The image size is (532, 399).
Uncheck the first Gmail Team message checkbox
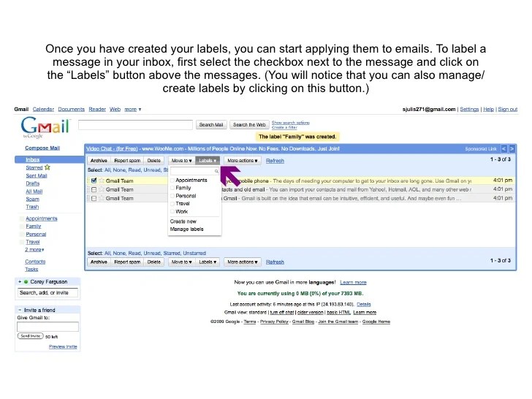click(94, 180)
